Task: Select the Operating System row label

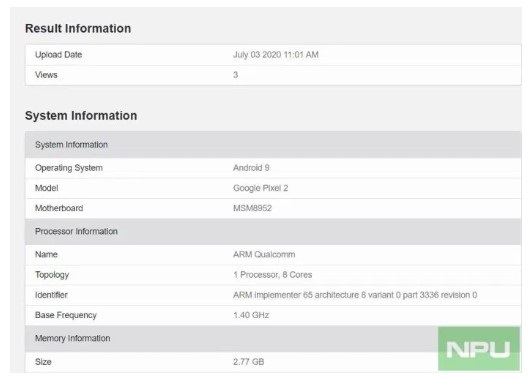Action: (x=69, y=168)
